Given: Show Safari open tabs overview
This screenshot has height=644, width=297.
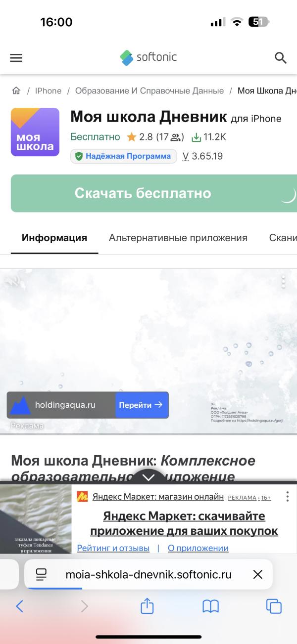Looking at the screenshot, I should pyautogui.click(x=274, y=606).
